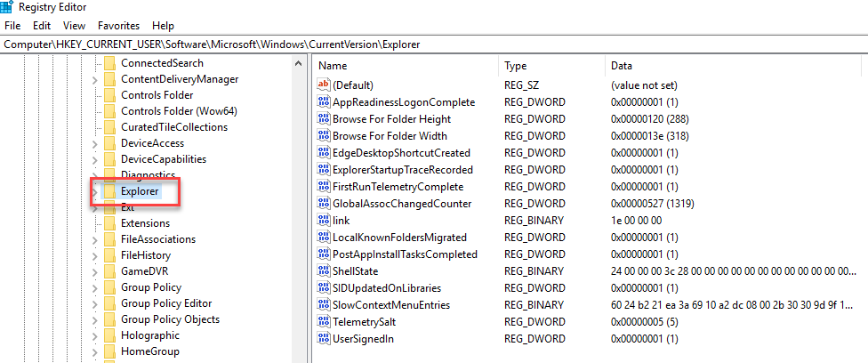This screenshot has width=868, height=363.
Task: Click the Registry Editor title bar icon
Action: [x=6, y=7]
